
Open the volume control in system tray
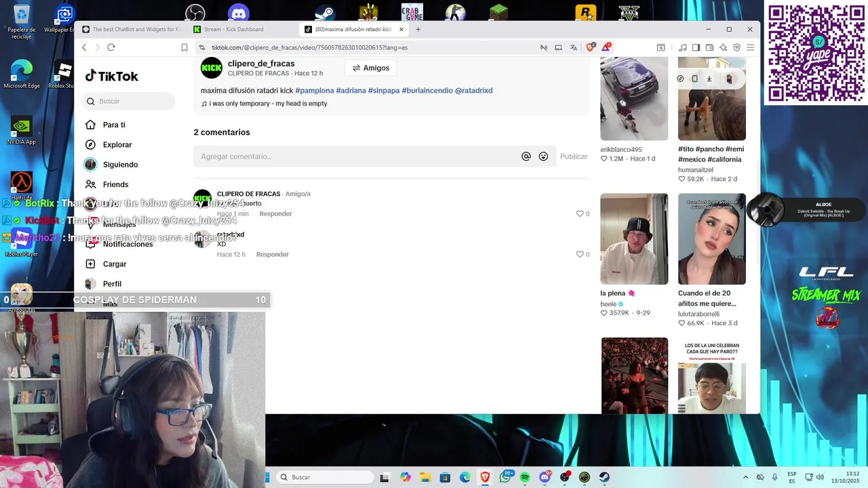point(820,477)
